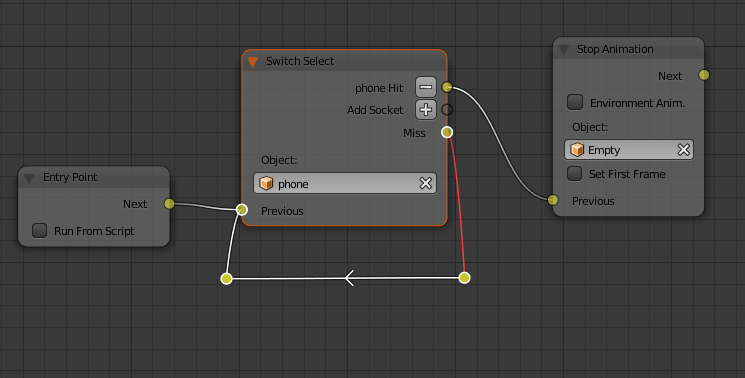Clear the Empty object with X icon
Screen dimensions: 745x378
tap(683, 150)
